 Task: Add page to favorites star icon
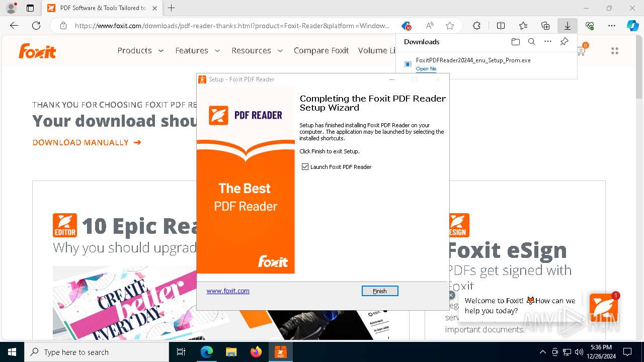(450, 26)
